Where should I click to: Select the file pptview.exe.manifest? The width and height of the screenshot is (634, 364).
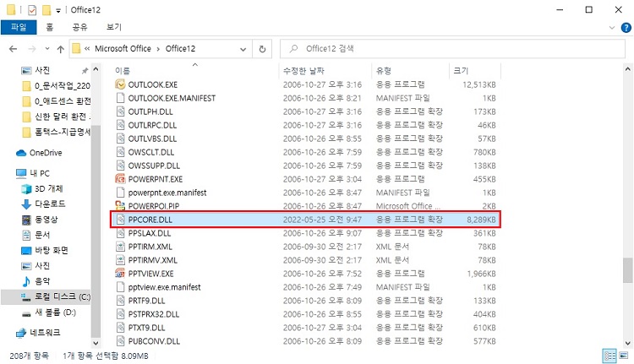click(164, 287)
